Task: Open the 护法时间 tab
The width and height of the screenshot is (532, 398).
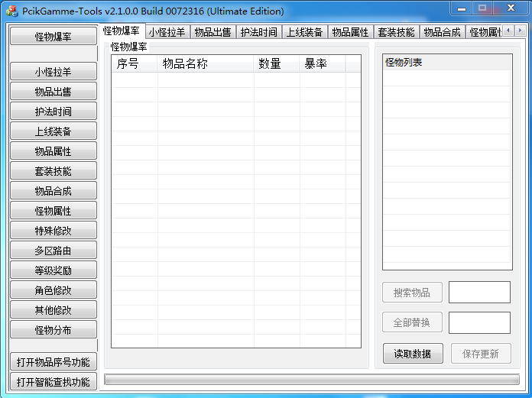Action: (x=259, y=32)
